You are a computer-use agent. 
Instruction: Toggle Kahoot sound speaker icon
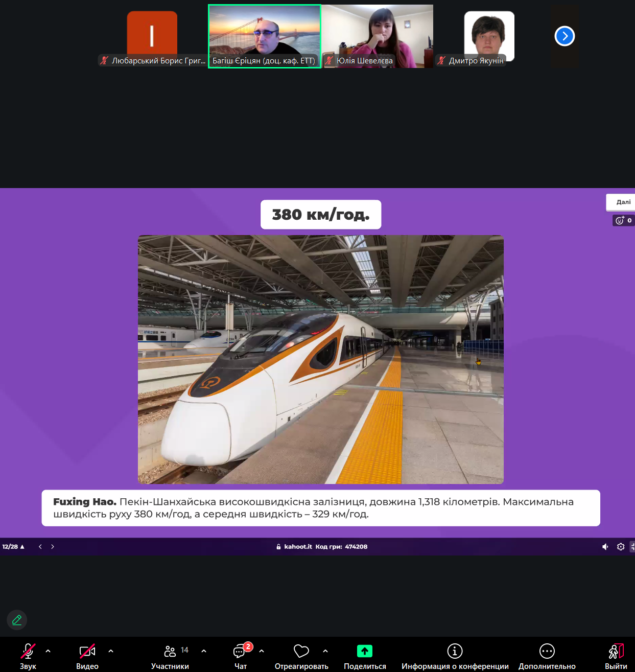pos(605,547)
